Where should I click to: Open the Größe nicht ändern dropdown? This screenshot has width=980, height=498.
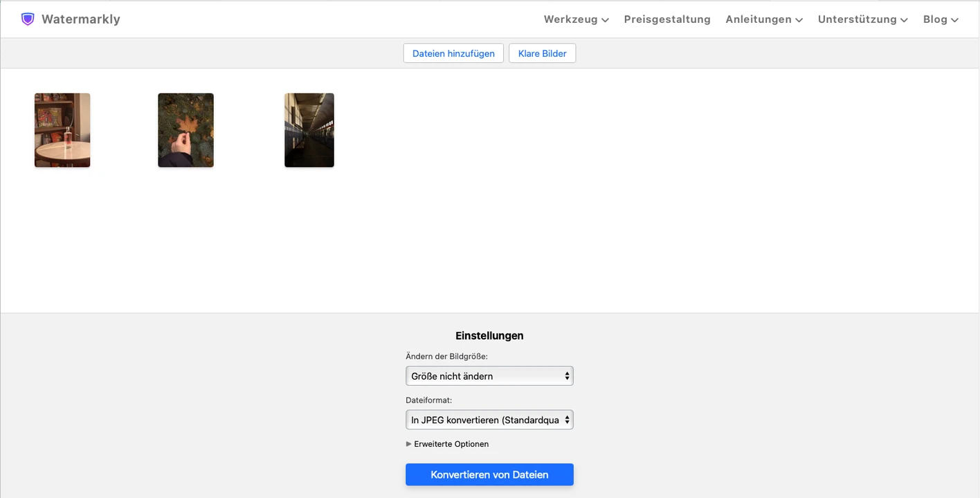tap(489, 376)
